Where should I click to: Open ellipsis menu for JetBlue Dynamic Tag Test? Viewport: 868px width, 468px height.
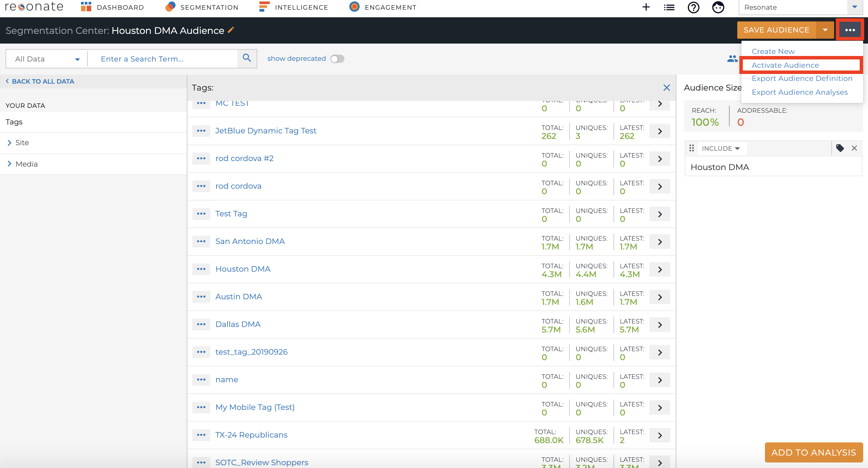click(201, 131)
